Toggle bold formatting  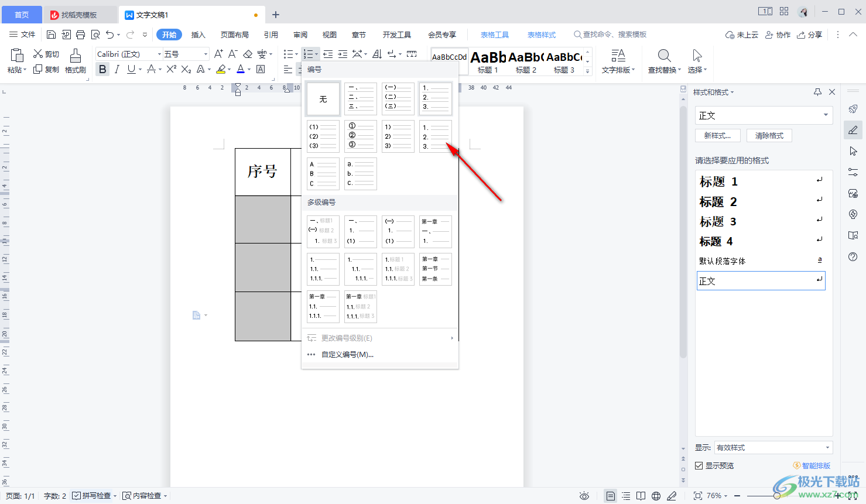pyautogui.click(x=102, y=69)
